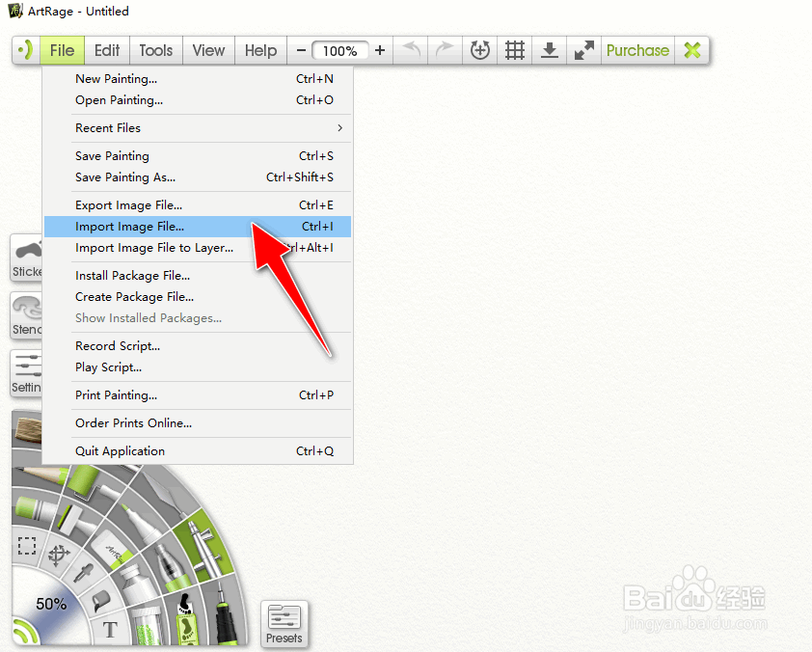Image resolution: width=812 pixels, height=652 pixels.
Task: Select the Fill bucket tool
Action: pos(101,601)
